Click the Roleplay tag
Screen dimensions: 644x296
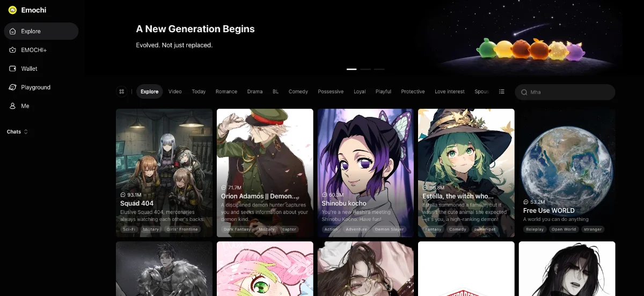click(x=535, y=229)
